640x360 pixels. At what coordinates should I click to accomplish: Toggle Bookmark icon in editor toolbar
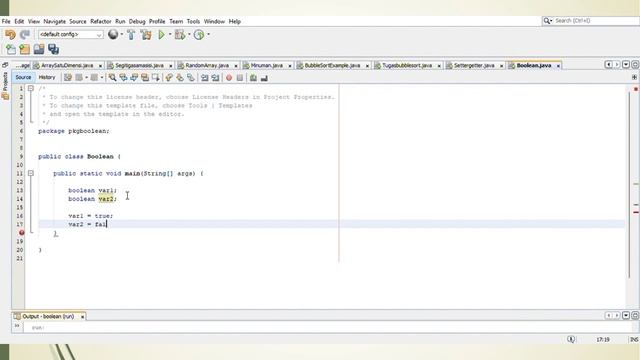191,78
